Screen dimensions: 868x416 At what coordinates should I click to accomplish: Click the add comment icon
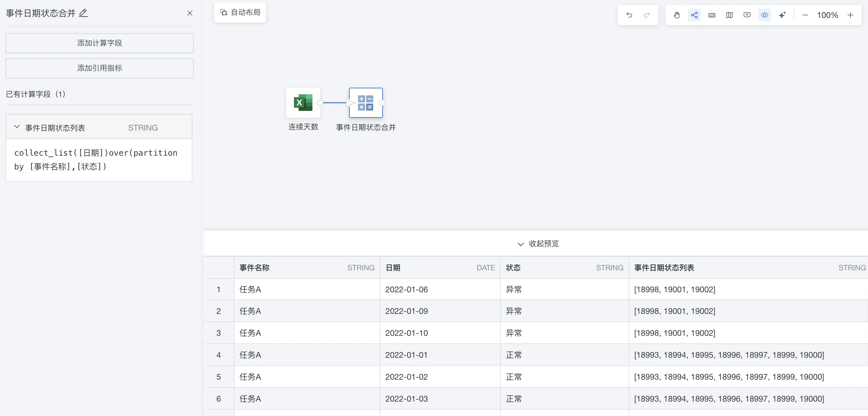[x=747, y=15]
